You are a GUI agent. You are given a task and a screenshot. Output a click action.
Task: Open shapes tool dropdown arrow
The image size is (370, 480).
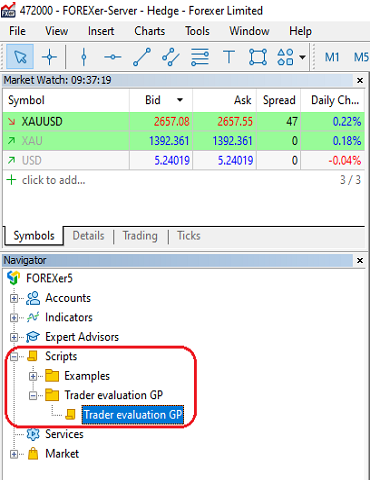[x=302, y=57]
